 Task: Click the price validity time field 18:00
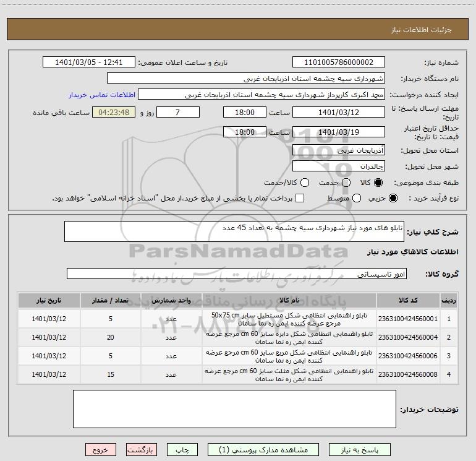[x=245, y=132]
